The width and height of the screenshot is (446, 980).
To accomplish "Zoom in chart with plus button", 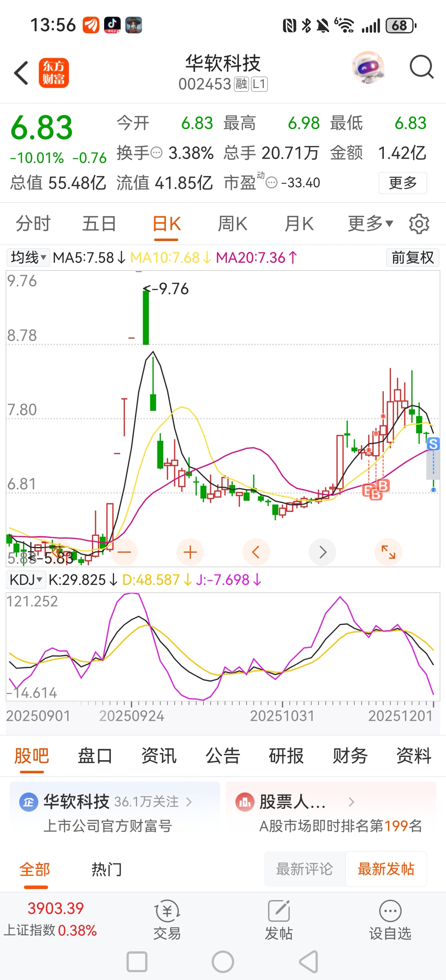I will (190, 552).
